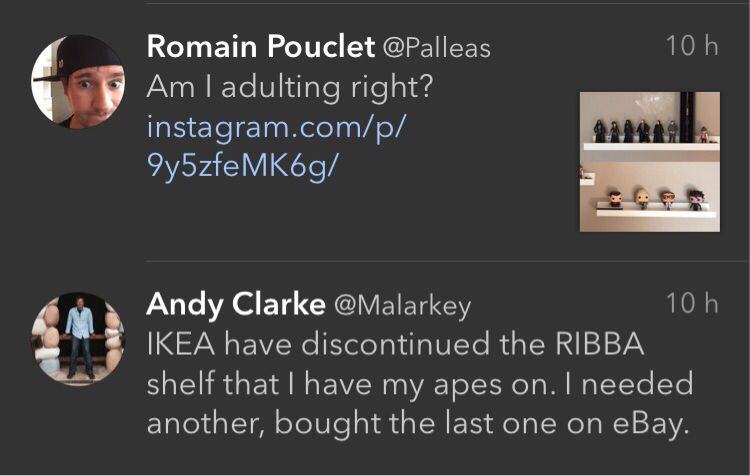This screenshot has height=476, width=750.
Task: Open Andy Clarke's tweet about the discontinued shelf
Action: (x=420, y=385)
